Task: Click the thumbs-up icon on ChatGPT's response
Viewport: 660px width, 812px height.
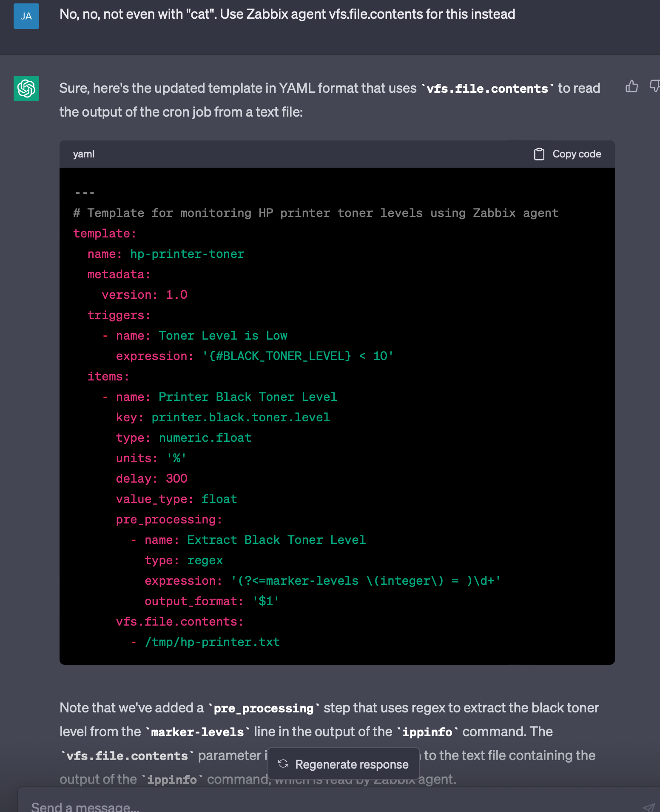Action: coord(632,86)
